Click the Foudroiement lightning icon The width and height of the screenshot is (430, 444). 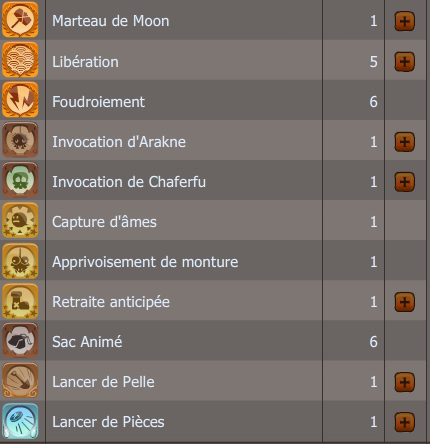[20, 100]
